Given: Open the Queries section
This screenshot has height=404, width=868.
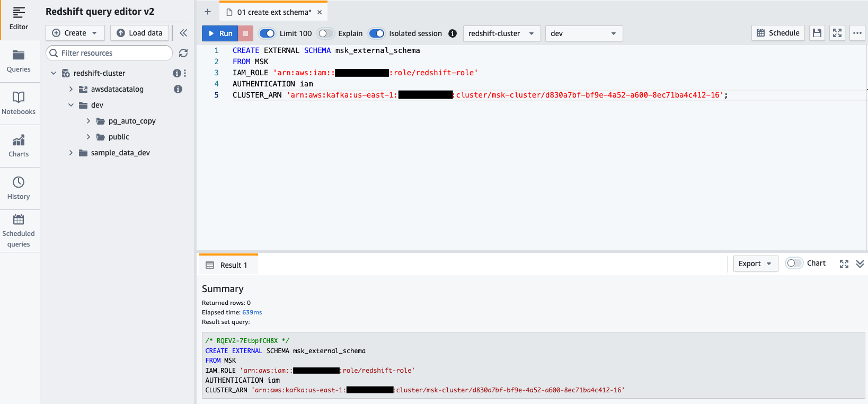Looking at the screenshot, I should point(19,61).
